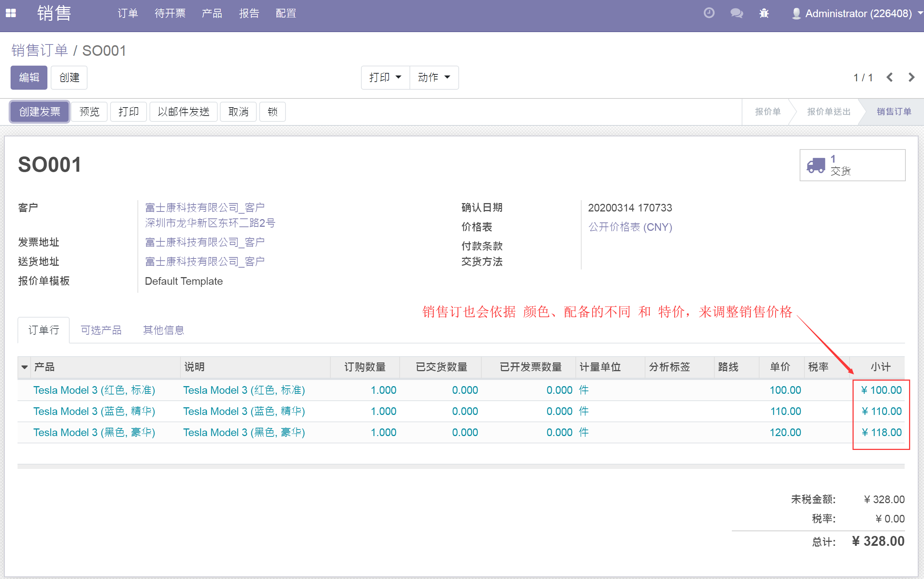Click the 取消 button

tap(238, 112)
